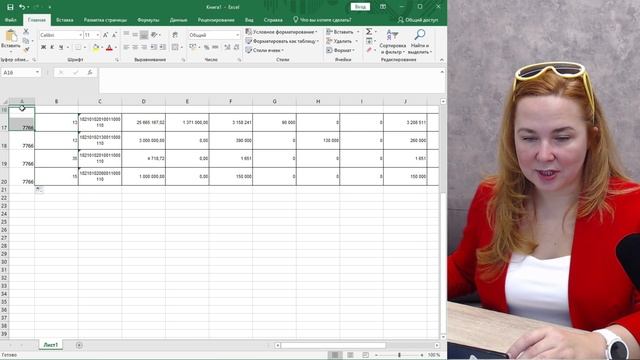Apply the comma (000) number style

(215, 47)
